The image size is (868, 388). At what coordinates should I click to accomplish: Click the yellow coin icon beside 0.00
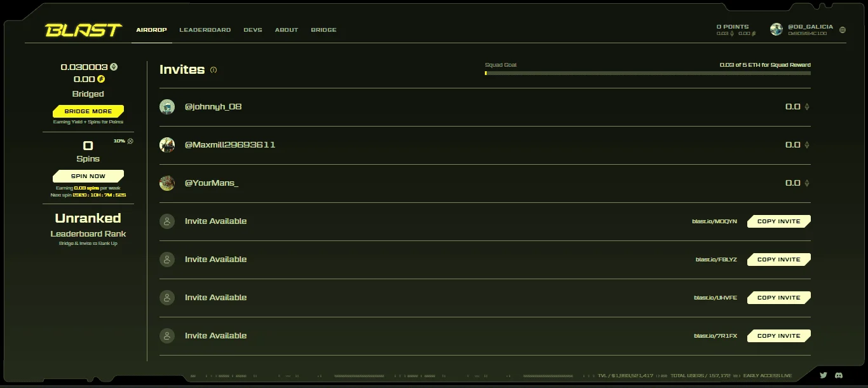(x=101, y=80)
